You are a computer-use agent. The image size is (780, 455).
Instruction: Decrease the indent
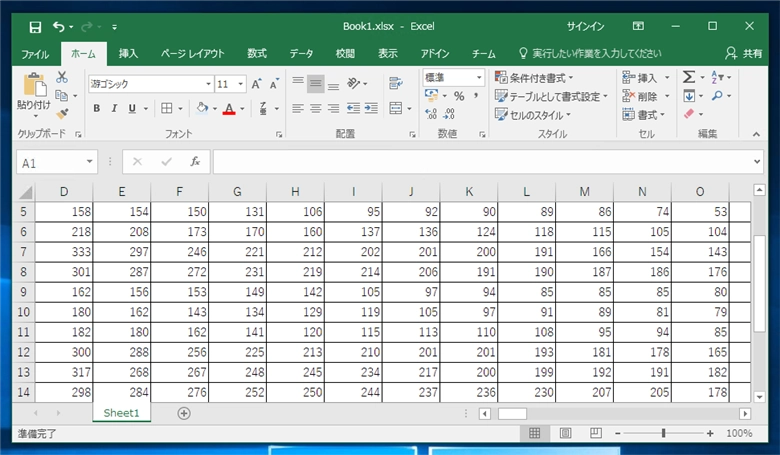[353, 108]
